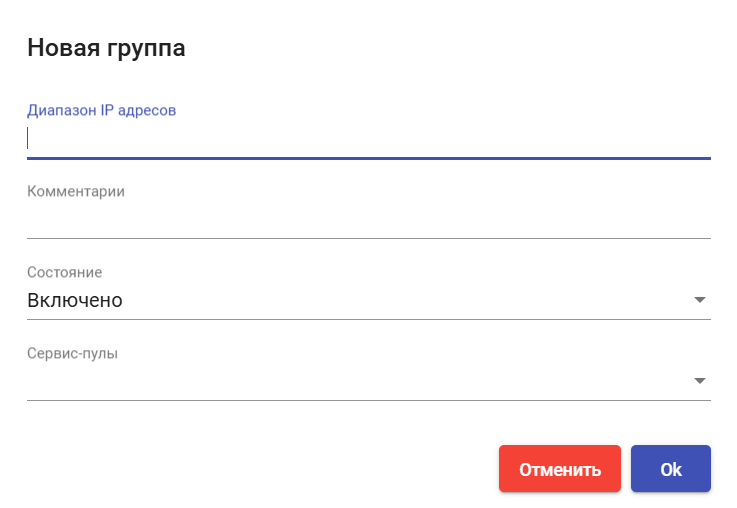Confirm the new group with Ok
The width and height of the screenshot is (737, 508).
click(671, 469)
